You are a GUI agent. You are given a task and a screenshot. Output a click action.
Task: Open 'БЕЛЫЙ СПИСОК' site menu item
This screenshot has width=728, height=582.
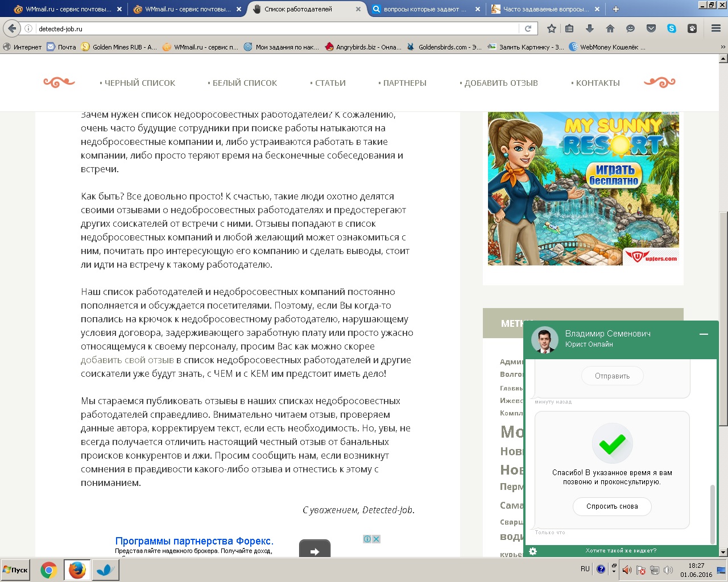click(243, 83)
